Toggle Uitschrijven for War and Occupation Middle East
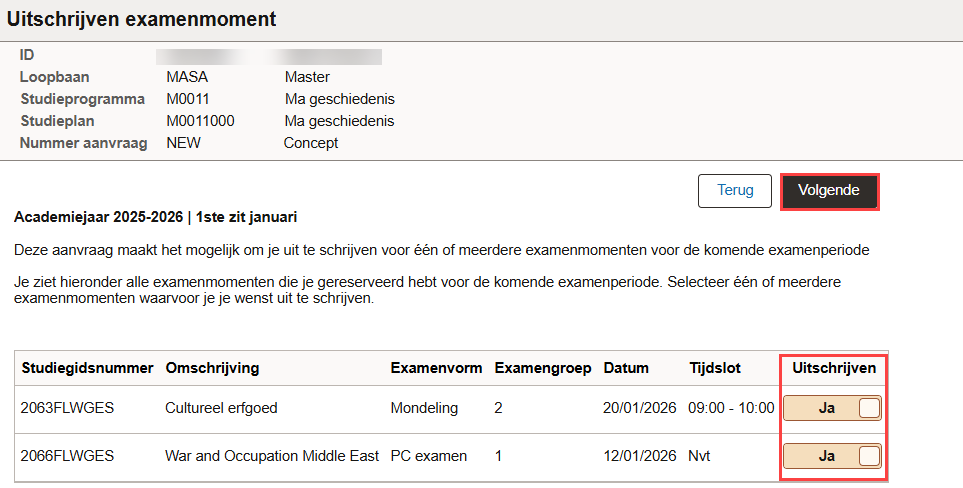963x488 pixels. tap(832, 456)
